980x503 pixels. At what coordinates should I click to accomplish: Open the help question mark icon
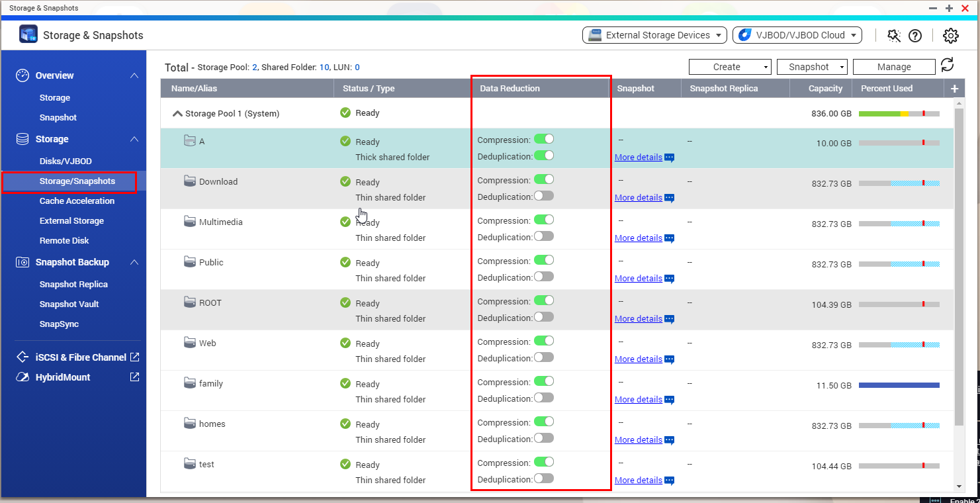pyautogui.click(x=914, y=36)
